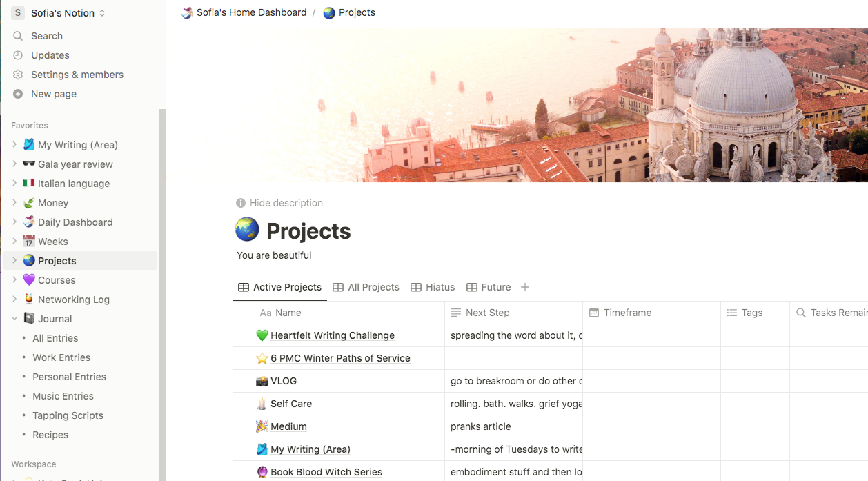Expand the Courses page toggle
Viewport: 868px width, 481px height.
point(14,280)
